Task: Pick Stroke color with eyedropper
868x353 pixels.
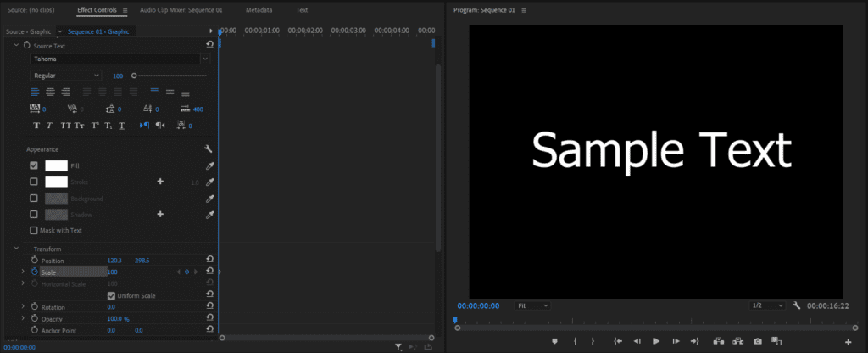Action: (209, 182)
